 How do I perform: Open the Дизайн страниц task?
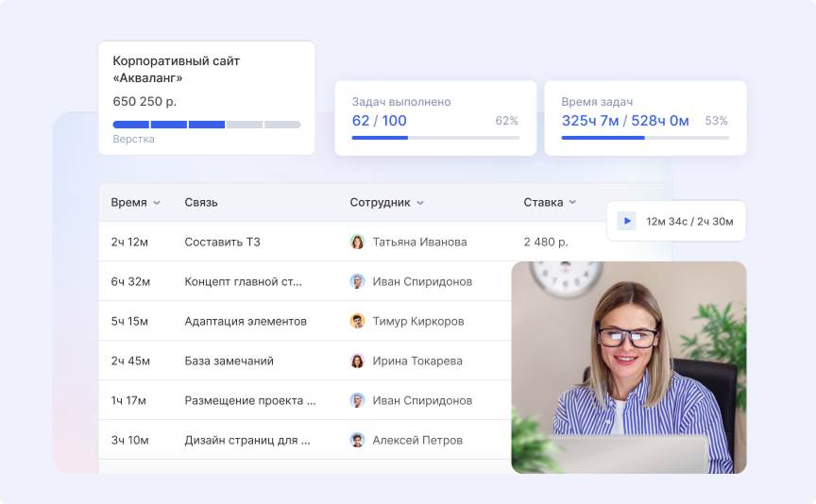click(247, 440)
